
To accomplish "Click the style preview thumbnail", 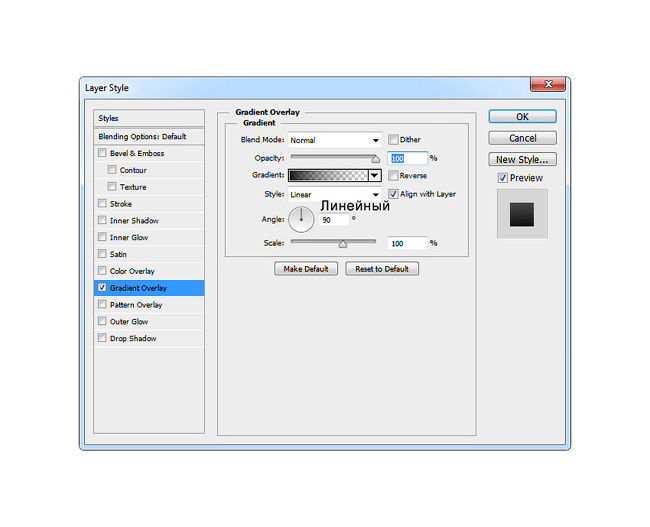I will (522, 214).
